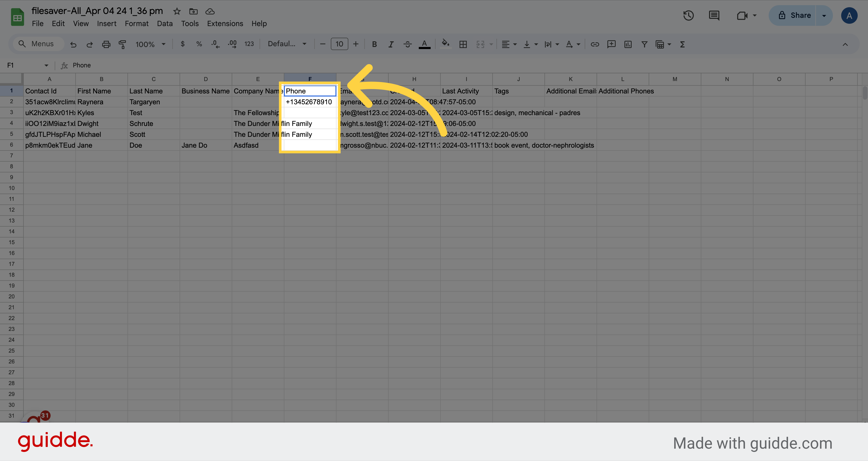
Task: Open the View menu
Action: [81, 23]
